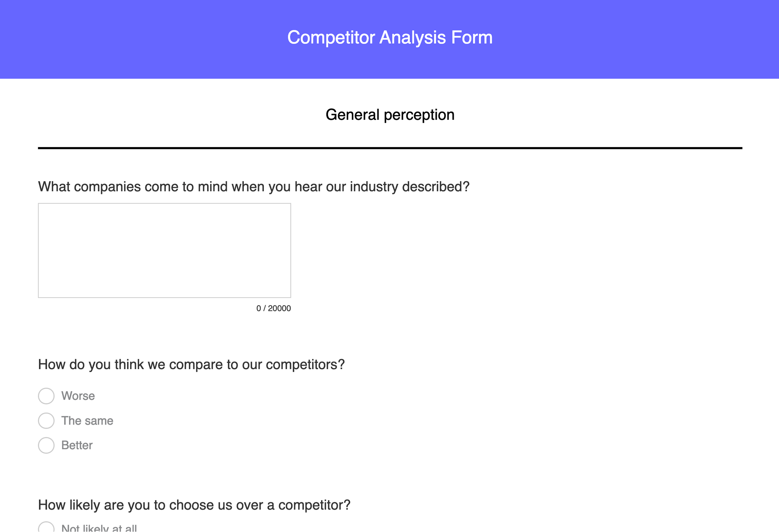Click the Worse option label text
This screenshot has width=779, height=532.
78,396
